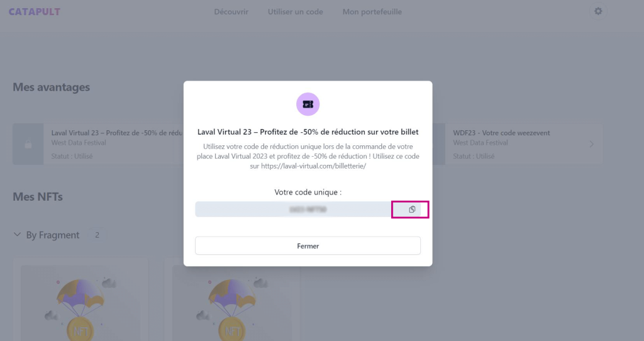Go to Utiliser un code
The height and width of the screenshot is (341, 644).
(x=295, y=12)
